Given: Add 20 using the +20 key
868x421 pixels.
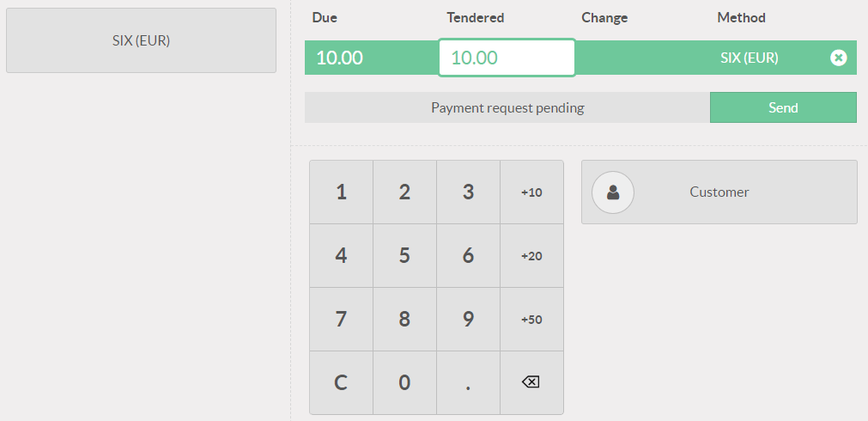Looking at the screenshot, I should 531,256.
